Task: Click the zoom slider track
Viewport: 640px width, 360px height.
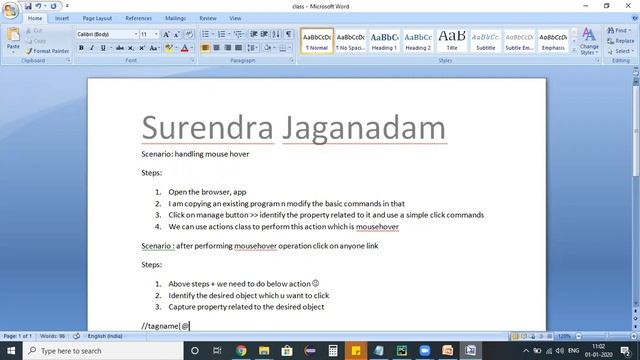Action: point(606,336)
